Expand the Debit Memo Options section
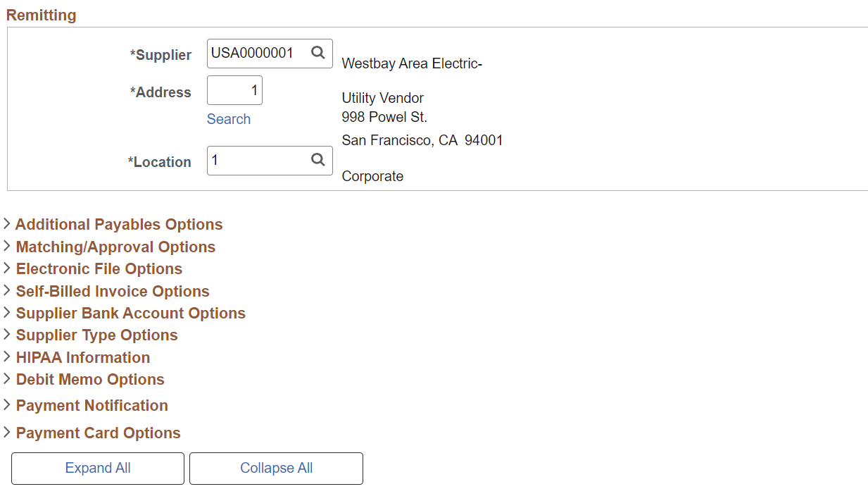The width and height of the screenshot is (868, 489). click(x=90, y=379)
